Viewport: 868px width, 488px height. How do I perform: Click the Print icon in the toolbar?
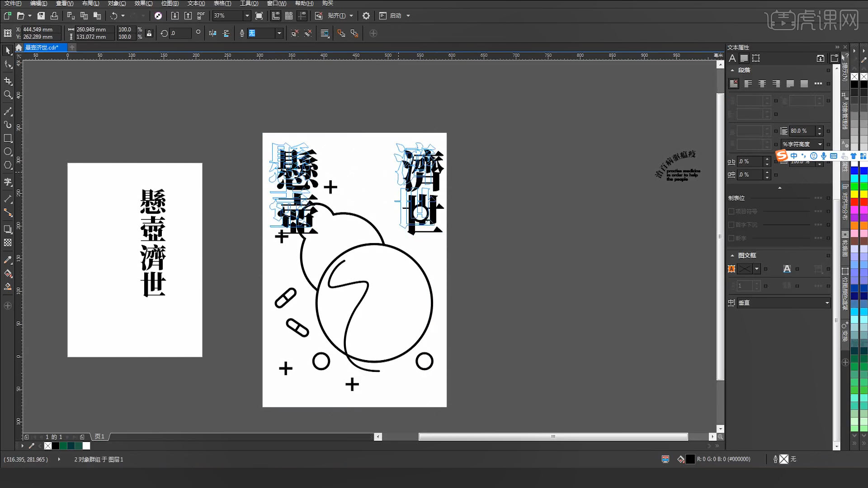click(x=54, y=16)
